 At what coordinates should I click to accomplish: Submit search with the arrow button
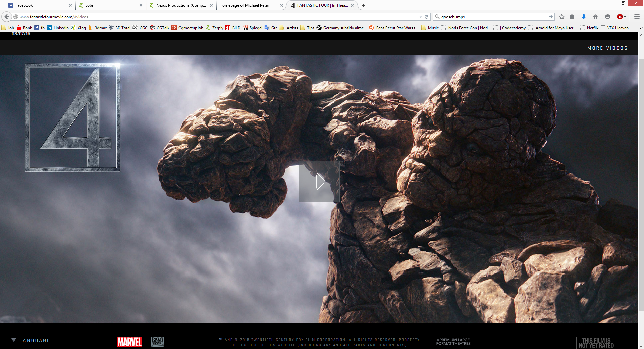coord(551,17)
